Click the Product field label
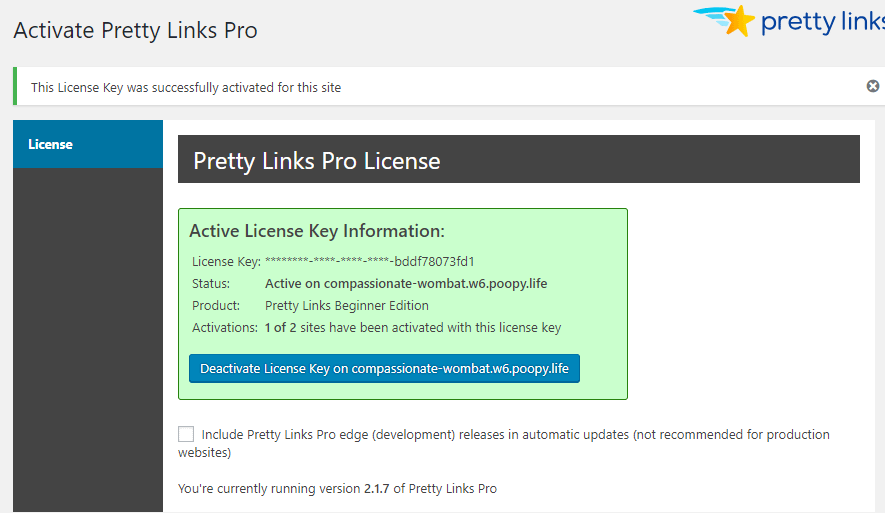The width and height of the screenshot is (885, 513). (x=216, y=306)
